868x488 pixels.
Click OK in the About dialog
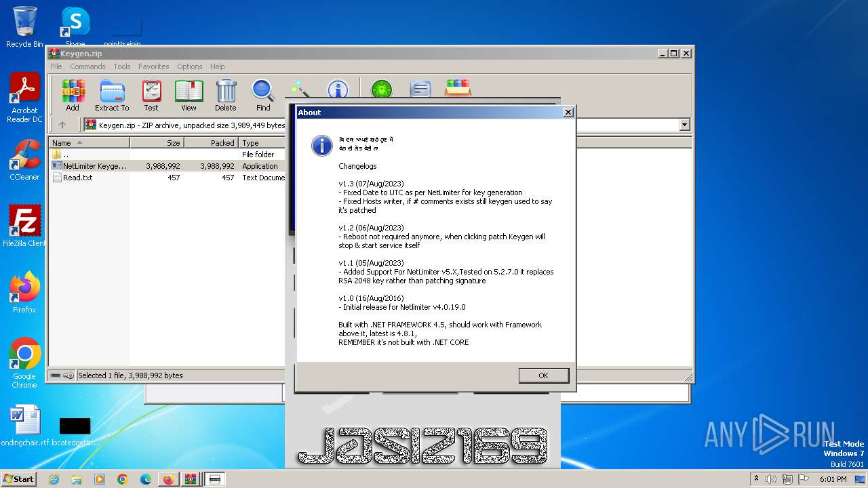coord(543,375)
